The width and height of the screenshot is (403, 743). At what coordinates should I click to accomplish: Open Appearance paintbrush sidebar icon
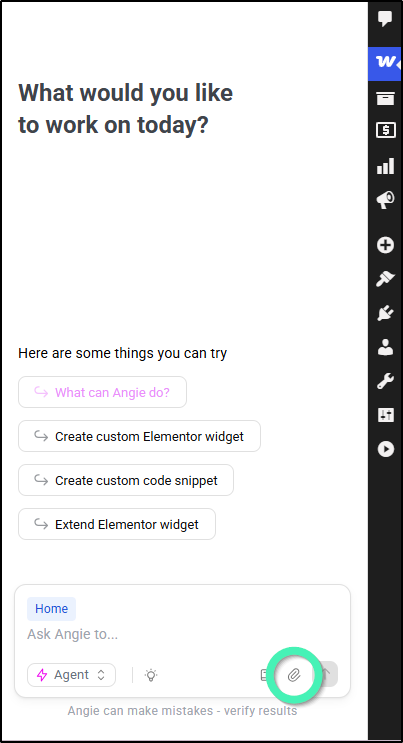coord(385,279)
